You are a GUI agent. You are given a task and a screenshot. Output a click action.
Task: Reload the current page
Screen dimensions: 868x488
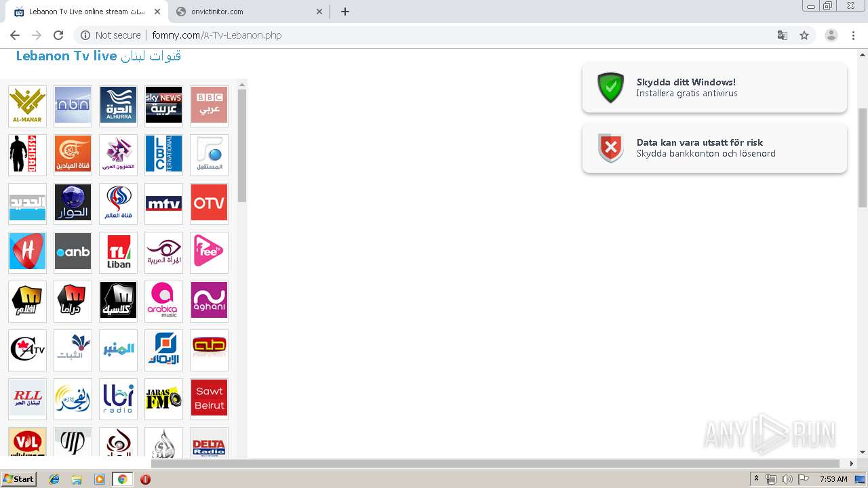point(58,35)
